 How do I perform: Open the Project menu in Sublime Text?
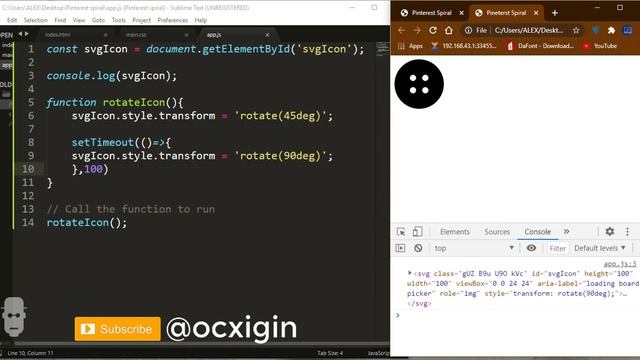point(142,20)
